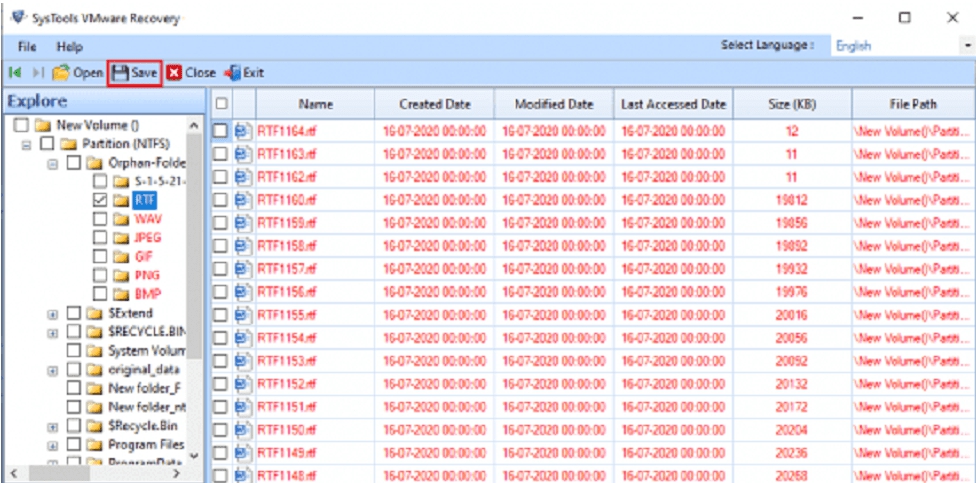Select file name RTF1155.rtf
This screenshot has height=483, width=976.
coord(287,316)
